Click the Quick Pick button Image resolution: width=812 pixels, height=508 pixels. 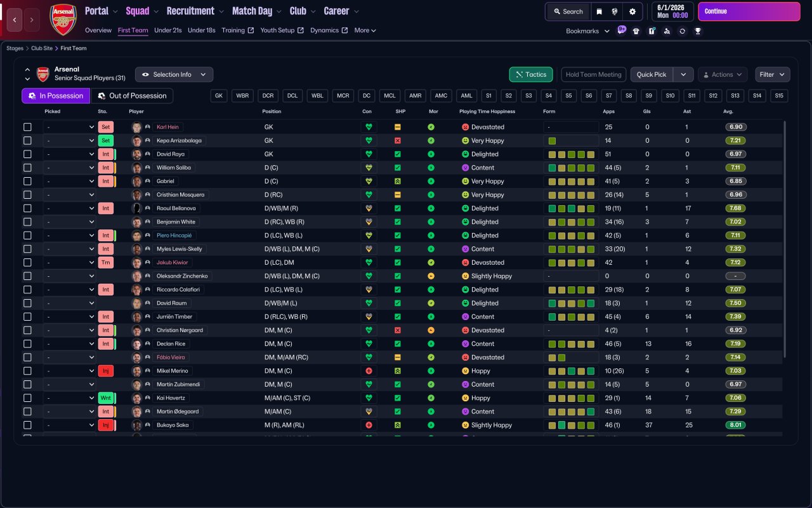652,74
